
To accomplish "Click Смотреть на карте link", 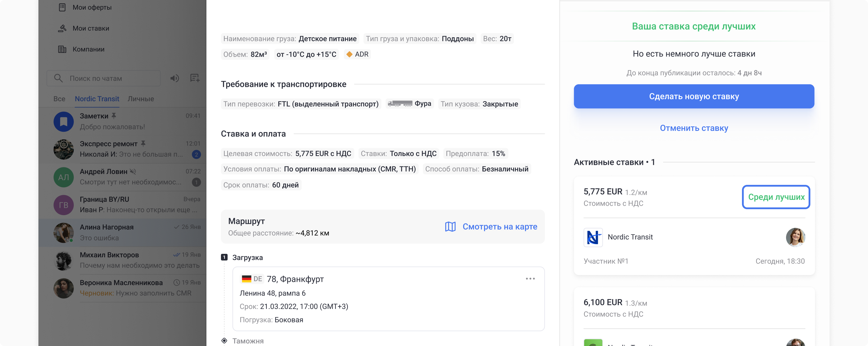I will 500,227.
